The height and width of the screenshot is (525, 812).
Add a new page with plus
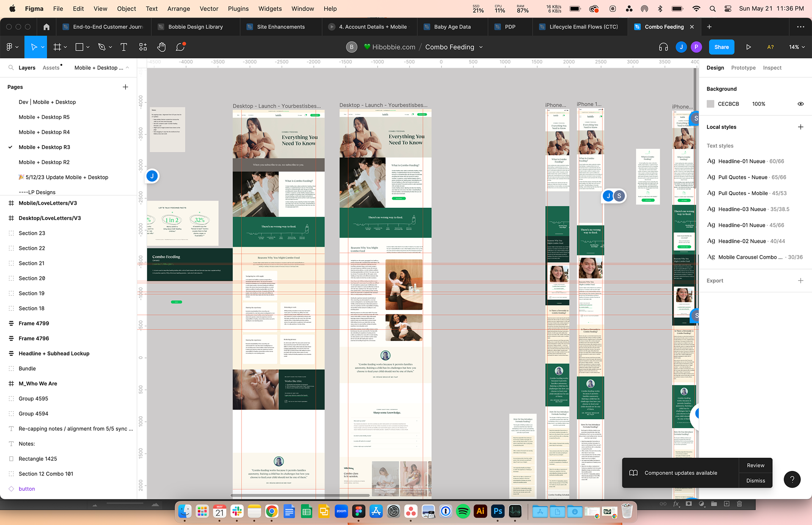125,87
